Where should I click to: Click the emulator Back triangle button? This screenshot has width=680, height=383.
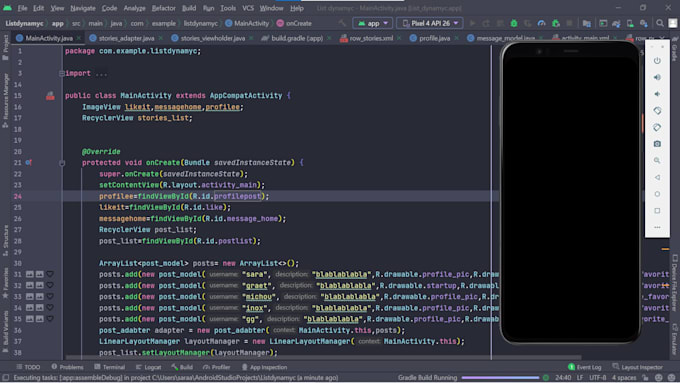657,177
